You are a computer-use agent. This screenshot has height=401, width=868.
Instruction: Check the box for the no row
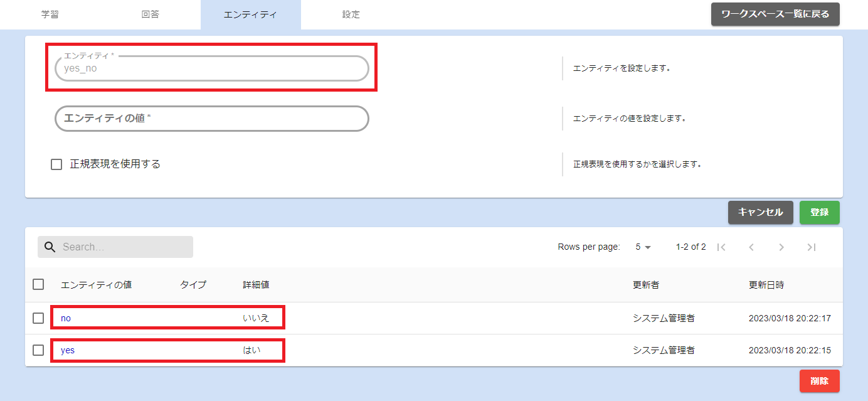(38, 318)
